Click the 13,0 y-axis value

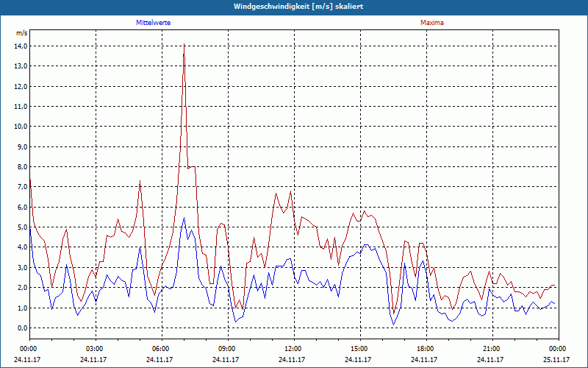pos(21,66)
